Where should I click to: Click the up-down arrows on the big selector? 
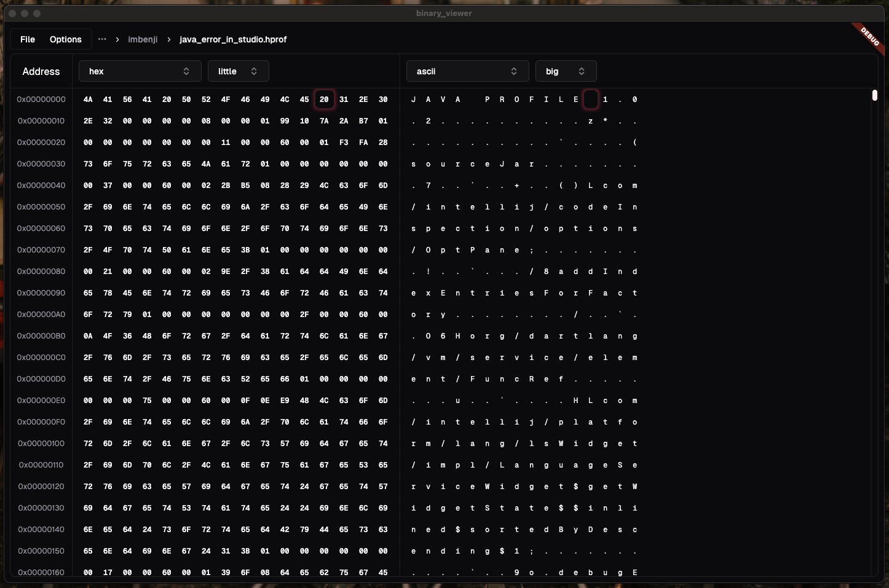click(583, 71)
